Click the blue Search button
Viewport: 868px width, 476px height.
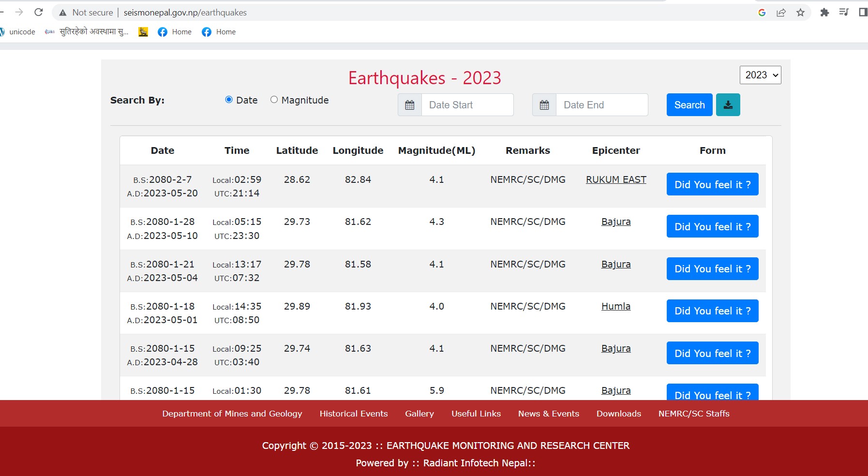(689, 105)
